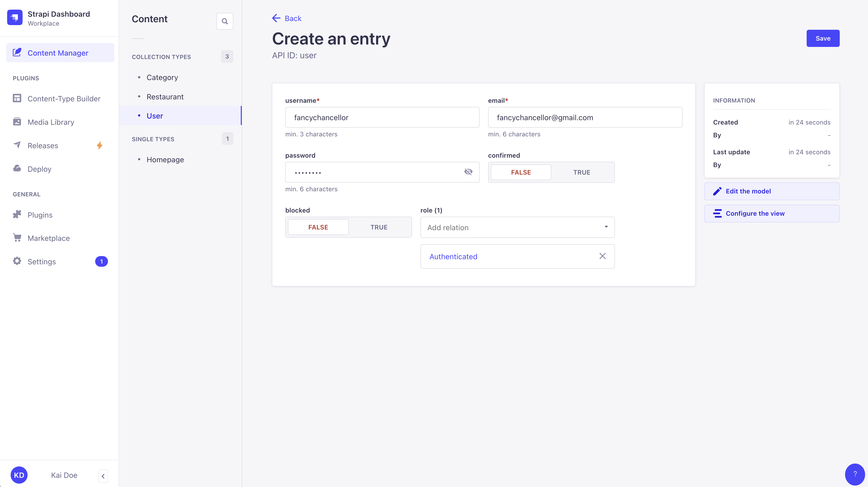
Task: Open the Marketplace
Action: pos(48,238)
